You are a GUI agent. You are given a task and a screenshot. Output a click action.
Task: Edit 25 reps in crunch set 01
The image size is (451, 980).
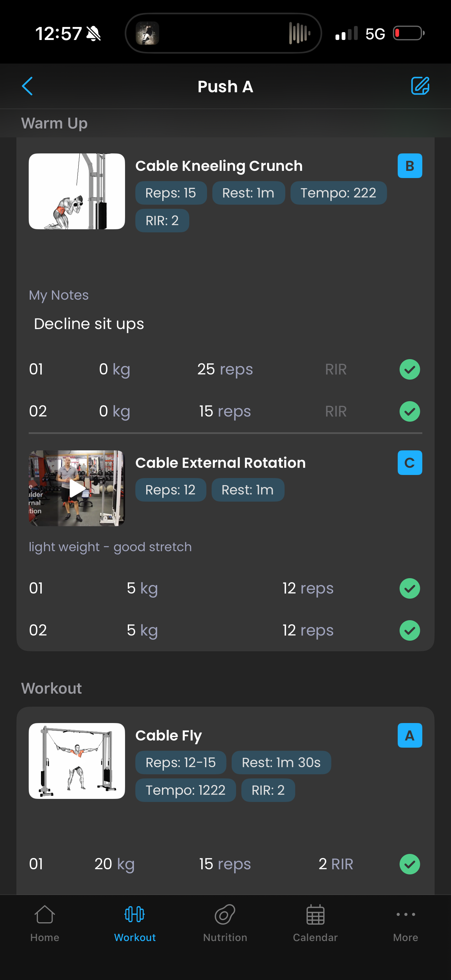click(x=225, y=369)
